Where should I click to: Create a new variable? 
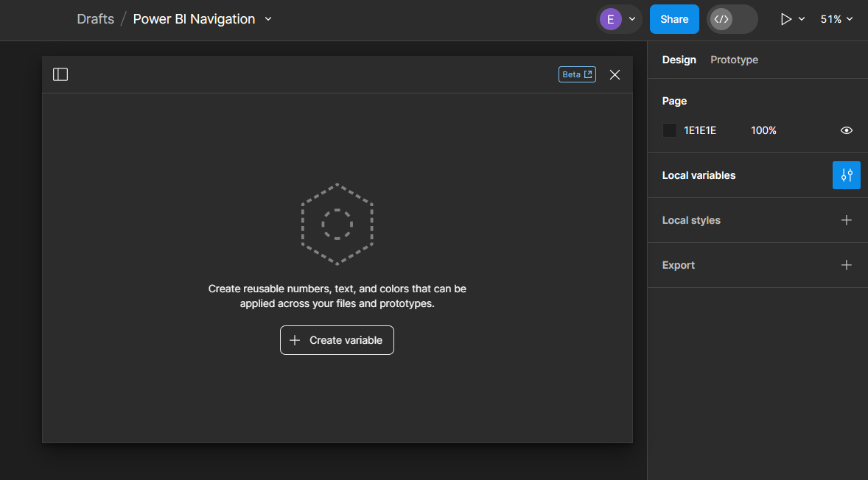point(337,339)
